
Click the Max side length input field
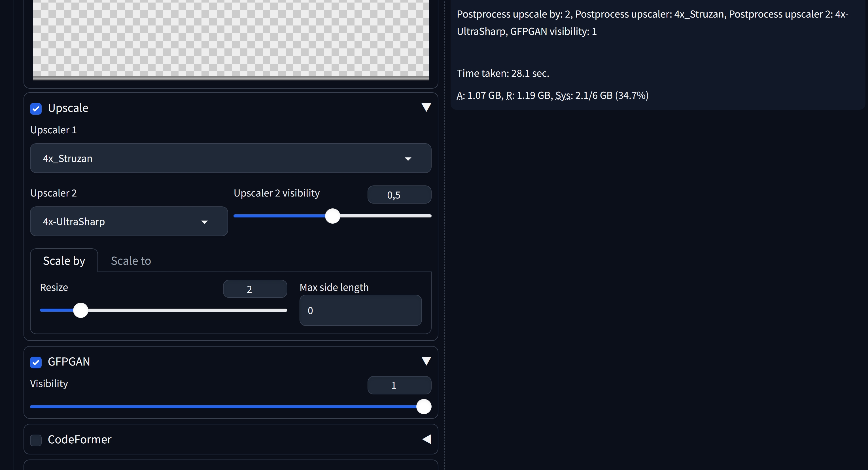pyautogui.click(x=360, y=310)
